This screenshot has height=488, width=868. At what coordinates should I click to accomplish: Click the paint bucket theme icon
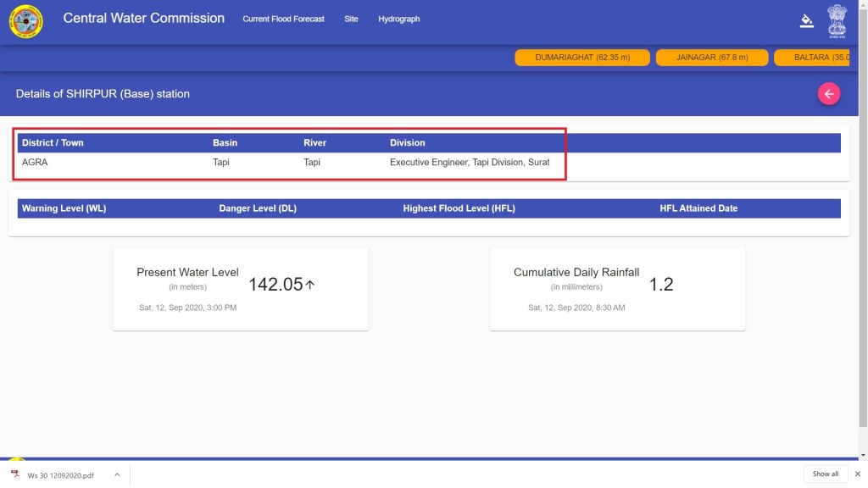pos(806,21)
